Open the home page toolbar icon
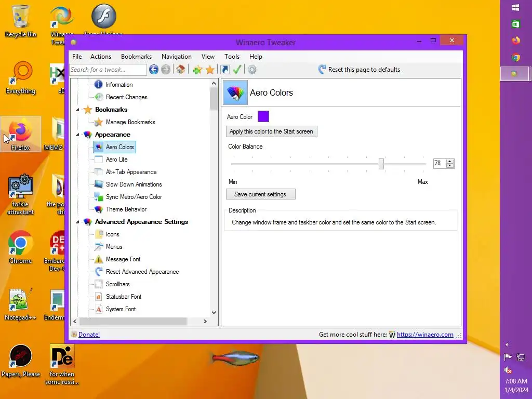 click(x=180, y=70)
